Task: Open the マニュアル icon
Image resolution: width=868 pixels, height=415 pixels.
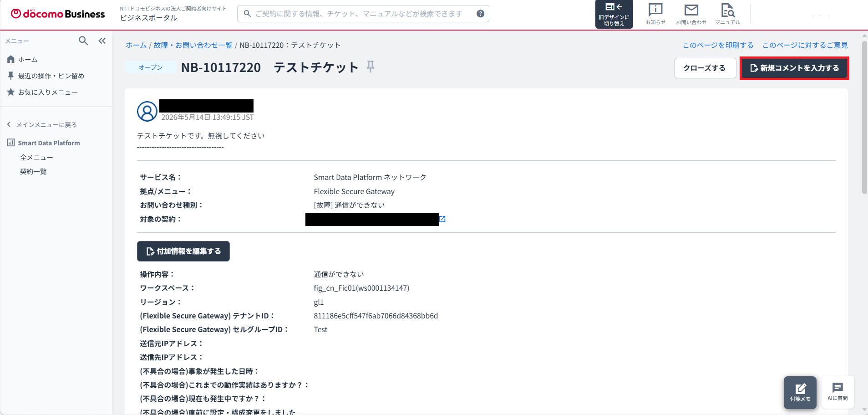Action: 727,14
